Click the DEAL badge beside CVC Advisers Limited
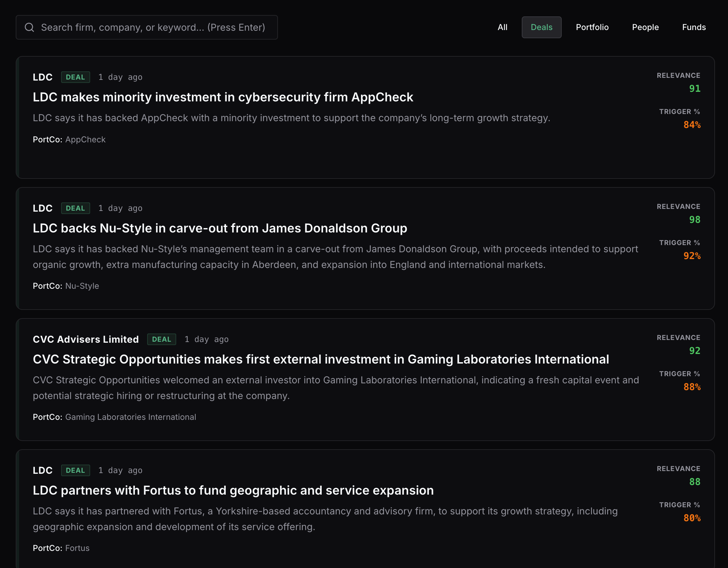The image size is (728, 568). click(162, 339)
